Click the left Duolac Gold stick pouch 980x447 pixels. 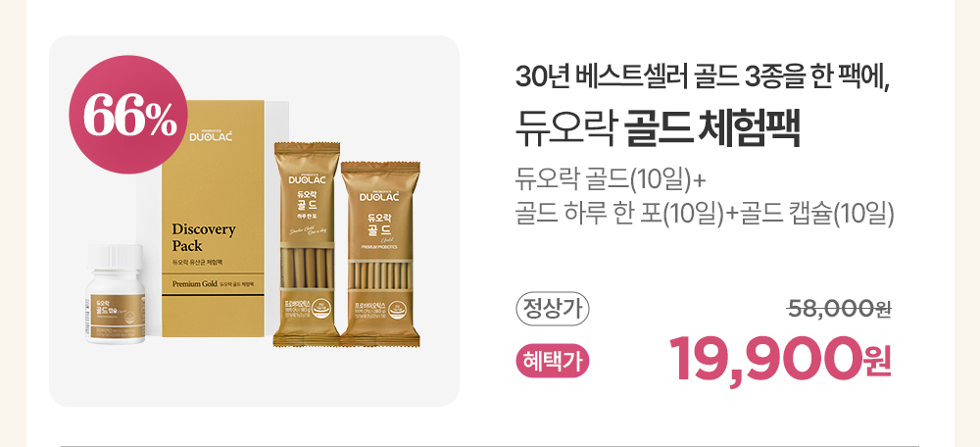(x=307, y=244)
